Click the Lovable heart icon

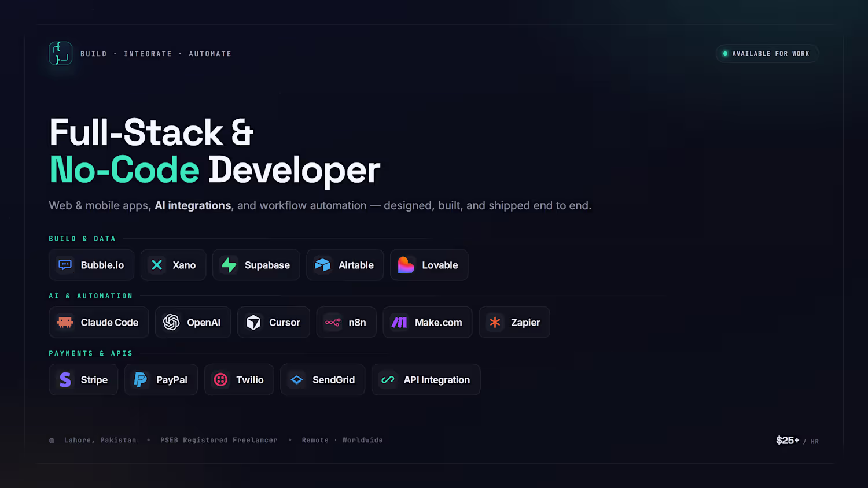click(406, 265)
